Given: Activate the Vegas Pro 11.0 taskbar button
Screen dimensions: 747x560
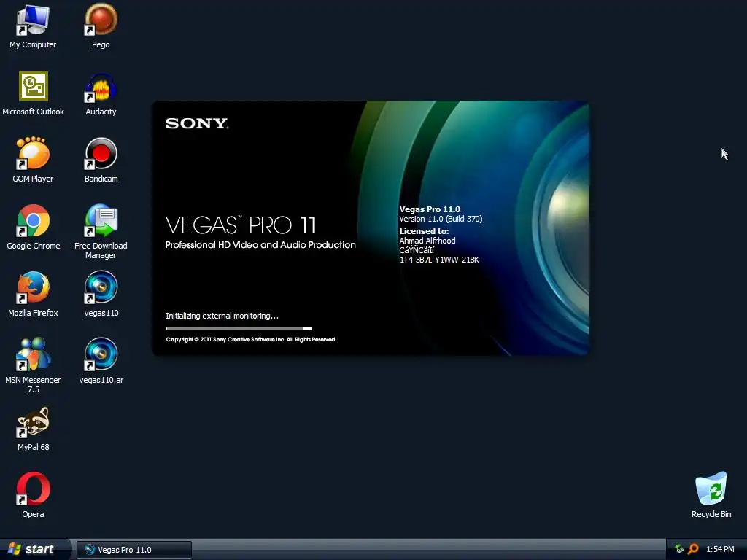Looking at the screenshot, I should point(134,550).
